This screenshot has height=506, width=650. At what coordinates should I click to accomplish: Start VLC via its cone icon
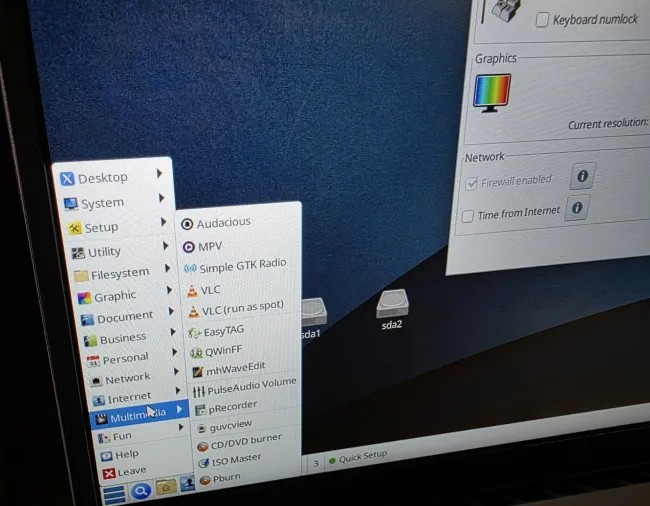(x=192, y=291)
